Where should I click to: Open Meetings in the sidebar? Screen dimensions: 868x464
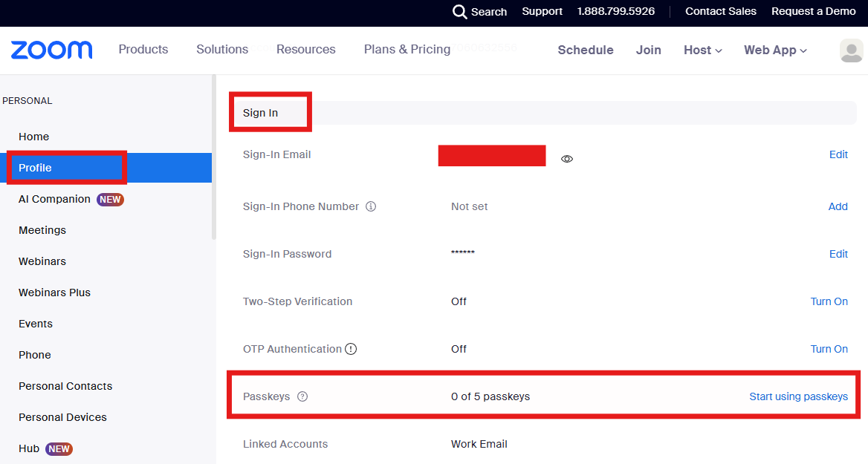pos(42,230)
